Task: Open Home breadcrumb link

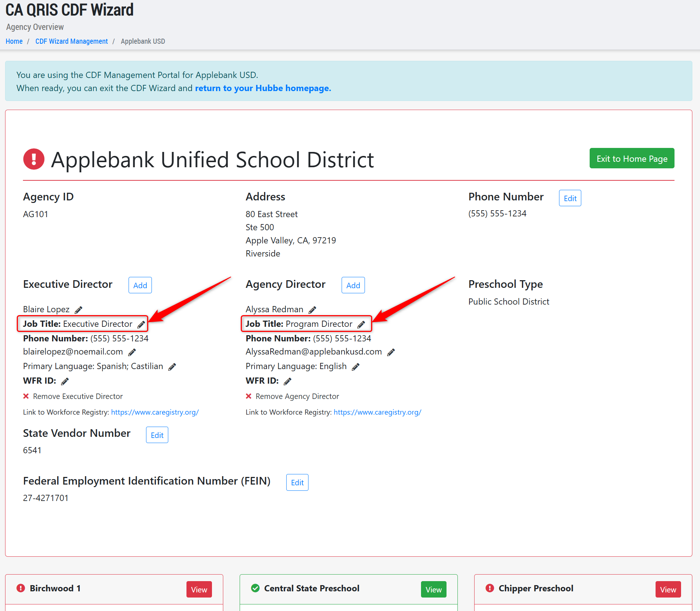Action: 14,41
